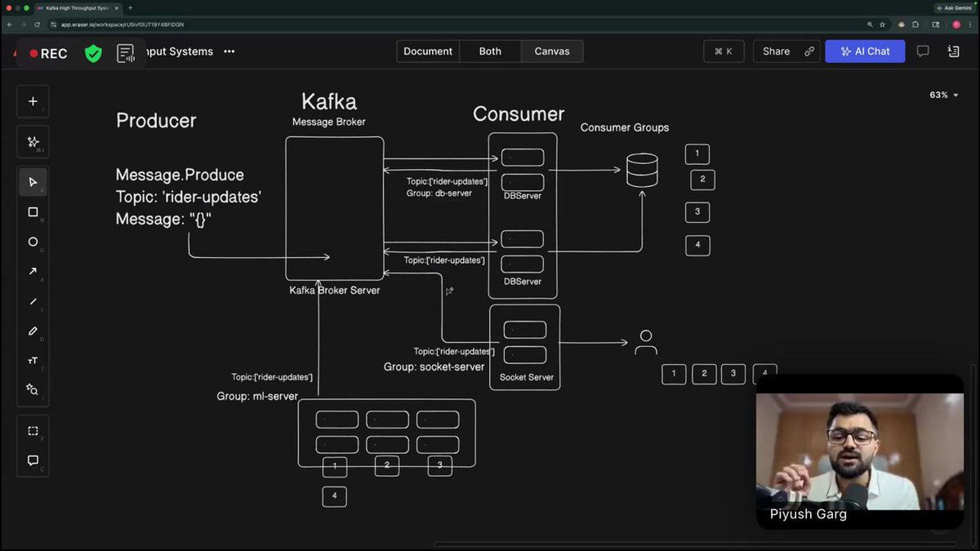Select the 'Group: socket-server' label
The image size is (980, 551).
tap(434, 367)
